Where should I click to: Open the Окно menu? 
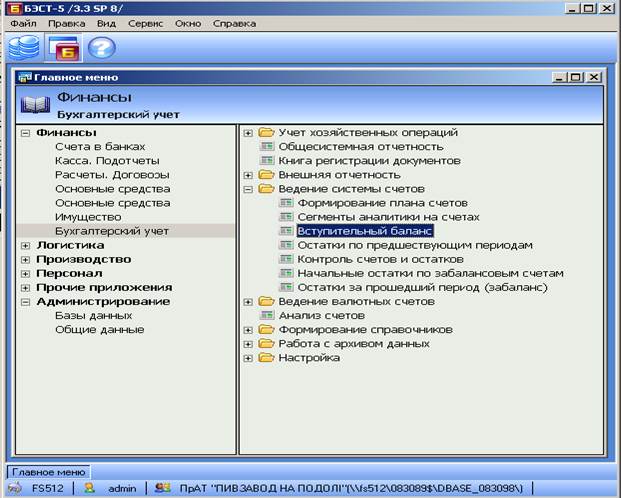pos(188,23)
